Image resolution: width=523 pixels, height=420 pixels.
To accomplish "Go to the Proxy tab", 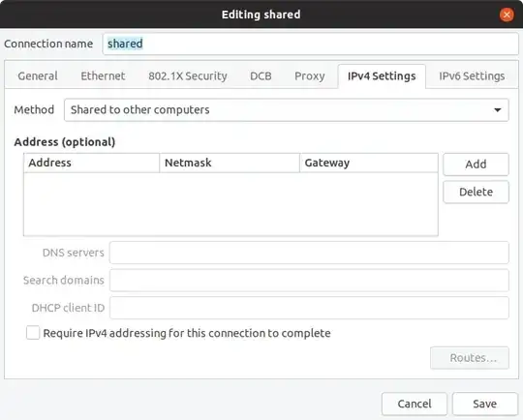I will [x=310, y=76].
